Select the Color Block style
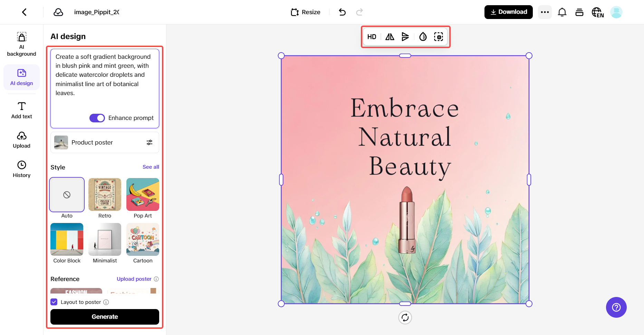Viewport: 644px width, 335px height. coord(67,240)
